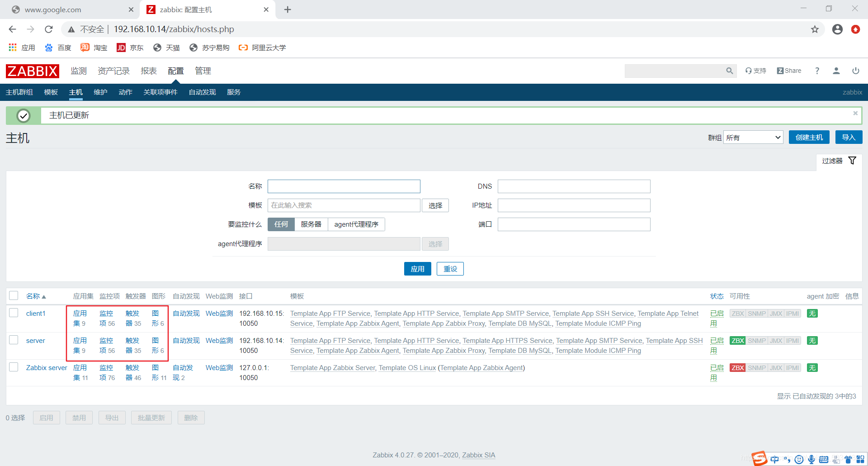
Task: Open the help question mark icon
Action: pyautogui.click(x=817, y=71)
